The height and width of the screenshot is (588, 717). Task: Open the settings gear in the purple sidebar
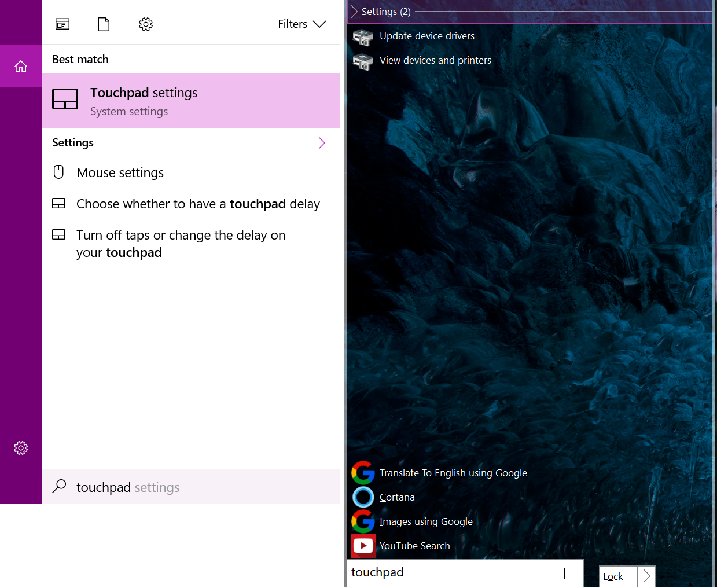click(x=21, y=448)
